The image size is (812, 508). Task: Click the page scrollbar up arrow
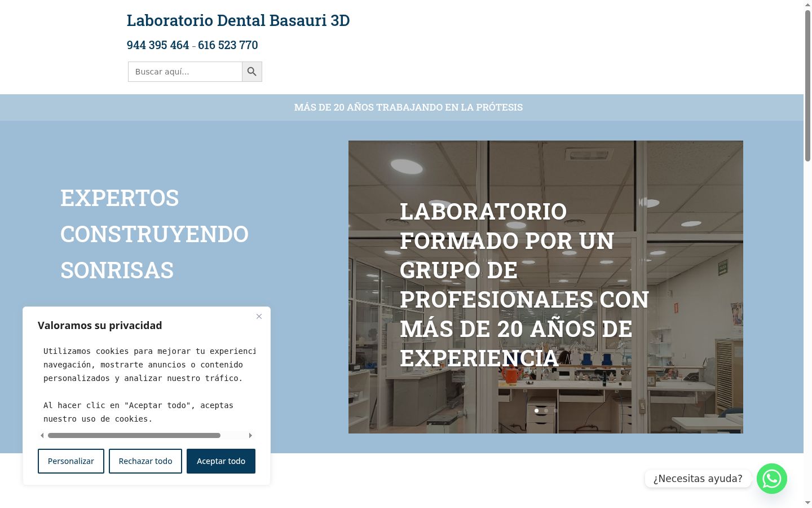point(807,5)
